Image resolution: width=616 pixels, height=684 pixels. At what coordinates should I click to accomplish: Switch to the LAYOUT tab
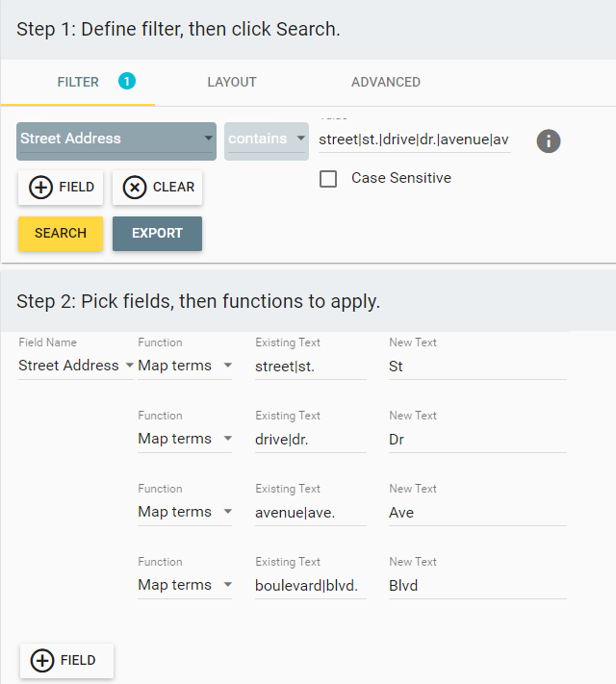[232, 82]
